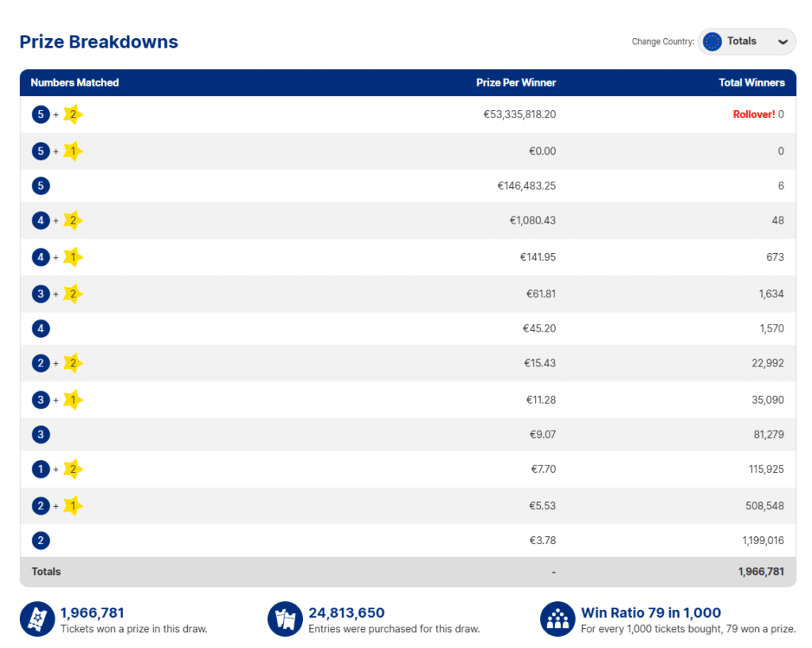Click the star 1 in €141.95 row

73,258
